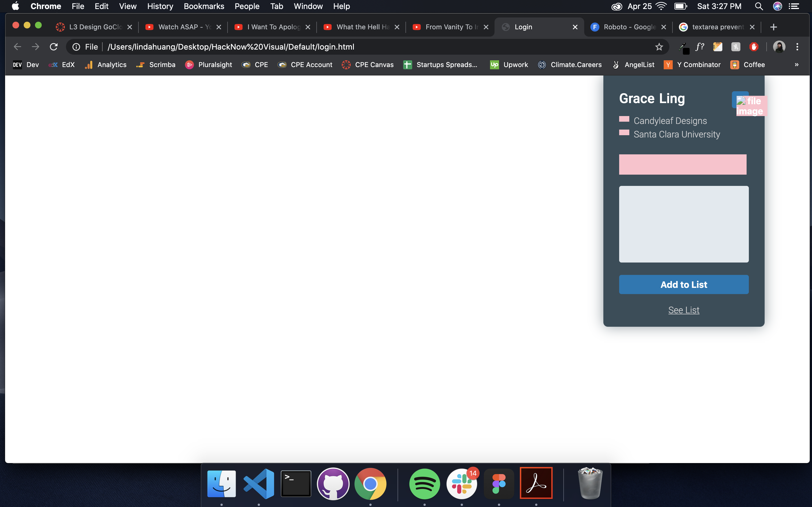812x507 pixels.
Task: Click the pink input field in the card
Action: coord(683,165)
